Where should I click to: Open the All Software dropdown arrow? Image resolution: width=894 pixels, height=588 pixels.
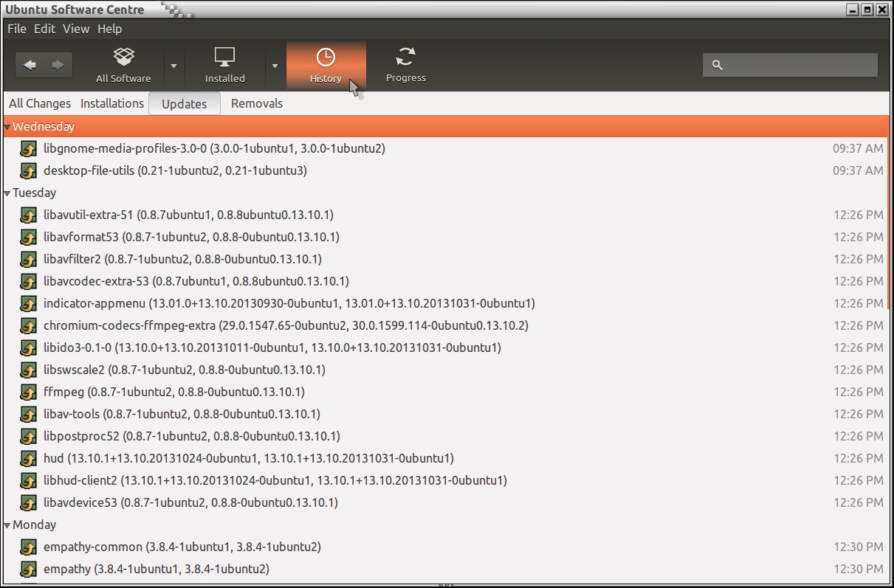click(x=174, y=66)
